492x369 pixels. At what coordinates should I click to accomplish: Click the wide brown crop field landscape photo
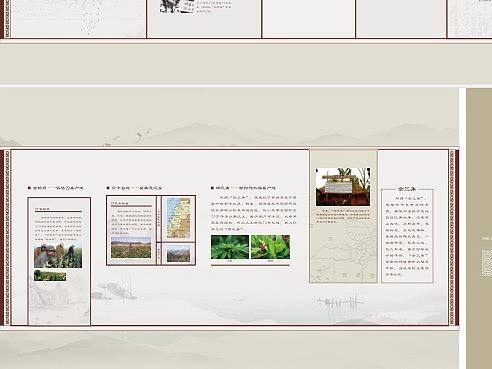[x=131, y=248]
